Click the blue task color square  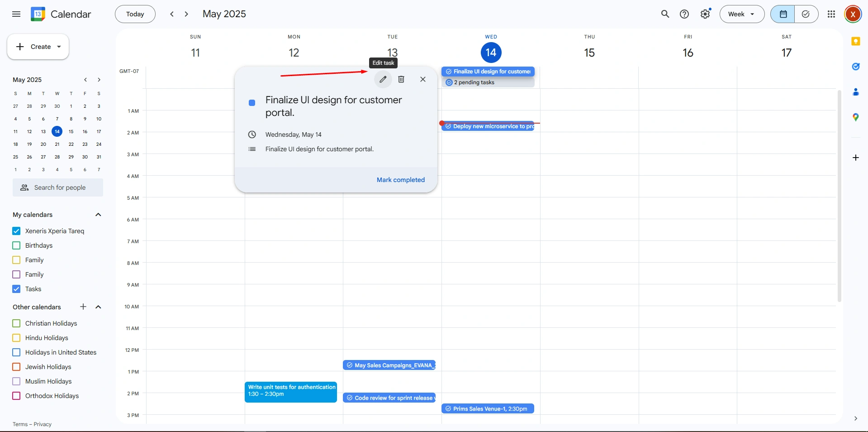[252, 103]
